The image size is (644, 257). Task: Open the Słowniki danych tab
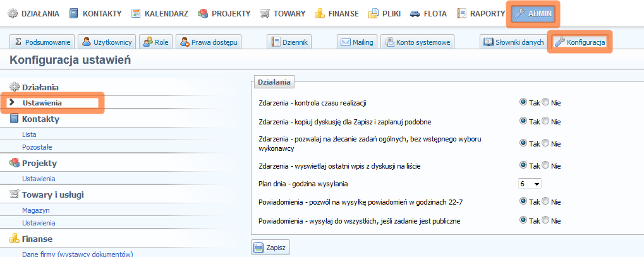(513, 42)
